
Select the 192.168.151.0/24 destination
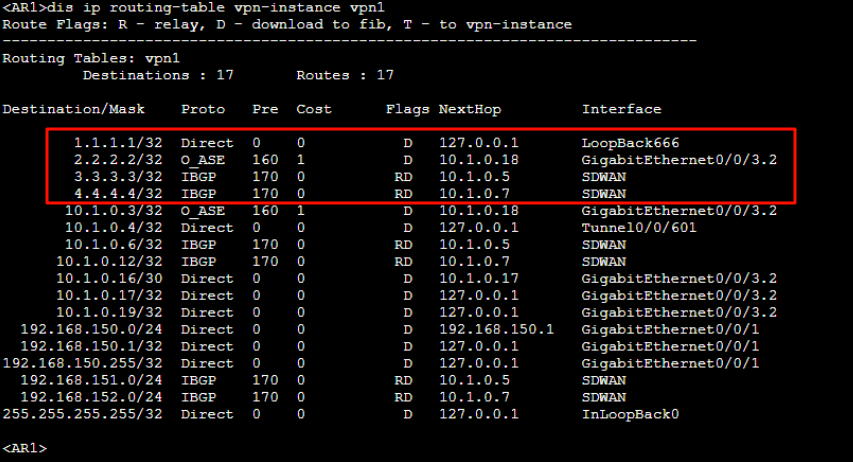point(92,380)
